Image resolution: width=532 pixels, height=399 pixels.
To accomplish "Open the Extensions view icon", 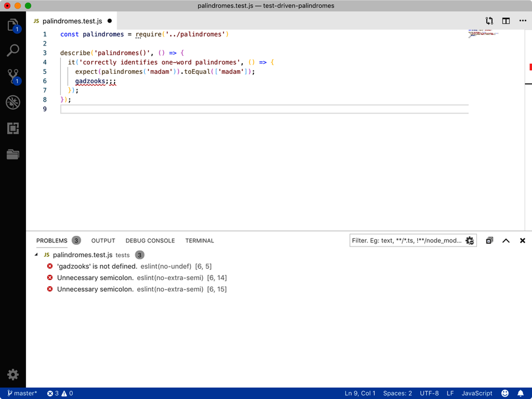I will 13,128.
